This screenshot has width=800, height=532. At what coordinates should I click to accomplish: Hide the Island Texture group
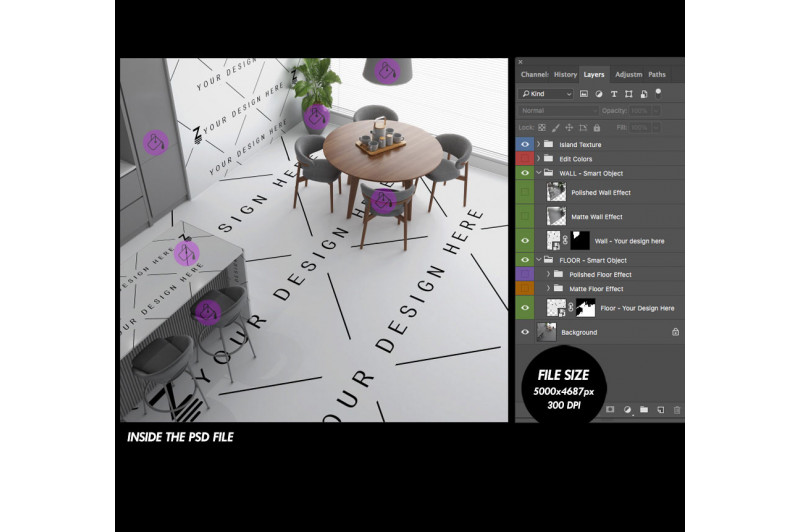point(525,144)
